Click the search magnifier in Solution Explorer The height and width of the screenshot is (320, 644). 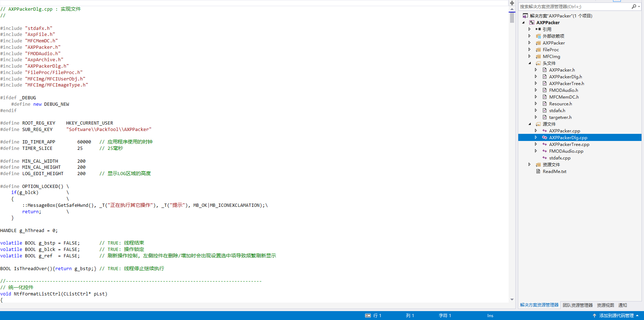[634, 6]
